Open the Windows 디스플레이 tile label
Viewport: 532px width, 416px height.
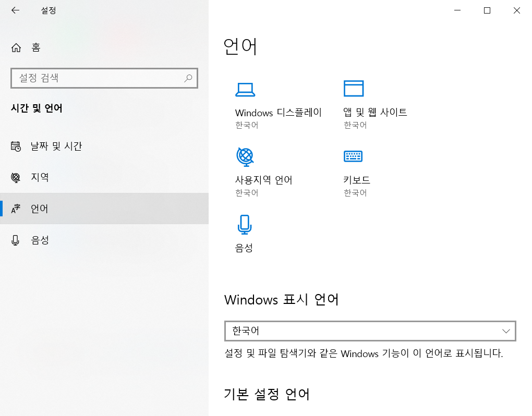[278, 112]
